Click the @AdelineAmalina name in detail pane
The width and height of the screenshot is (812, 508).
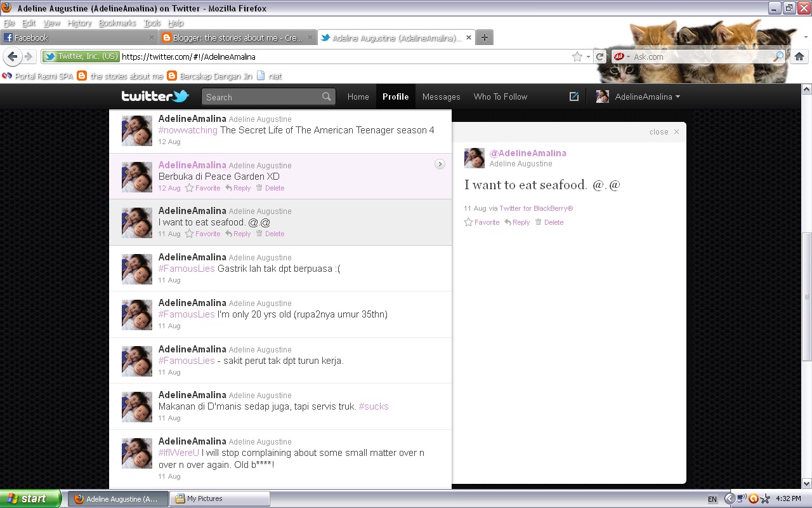click(528, 153)
